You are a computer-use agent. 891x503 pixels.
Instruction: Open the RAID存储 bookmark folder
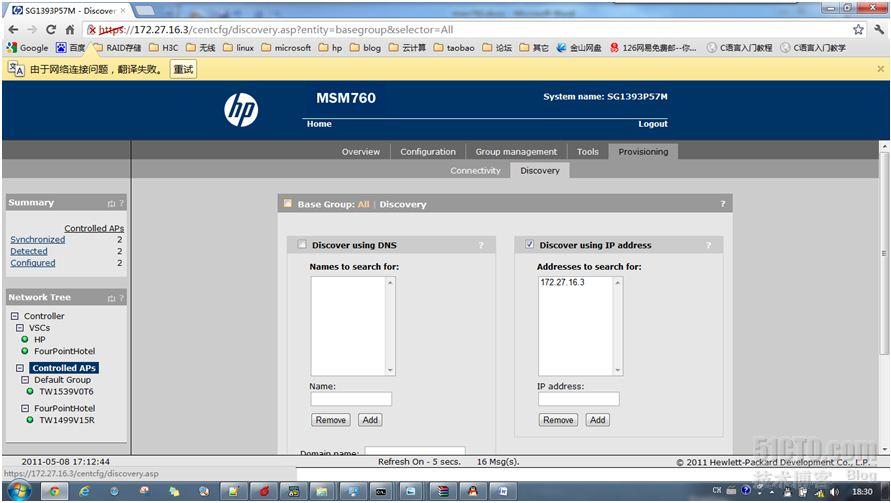point(118,48)
